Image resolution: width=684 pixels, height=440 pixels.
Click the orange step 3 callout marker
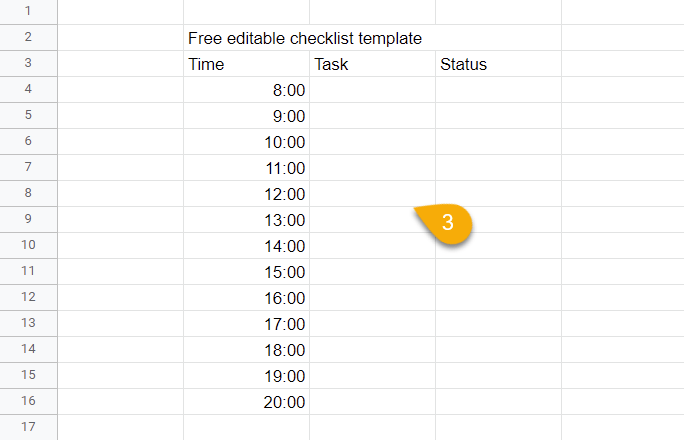pos(445,223)
